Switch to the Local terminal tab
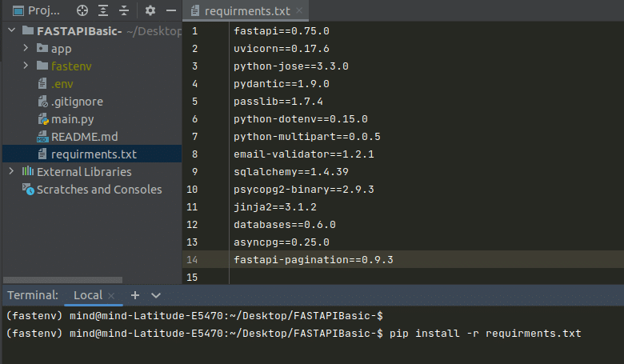Screen dimensions: 624x364 pyautogui.click(x=88, y=295)
